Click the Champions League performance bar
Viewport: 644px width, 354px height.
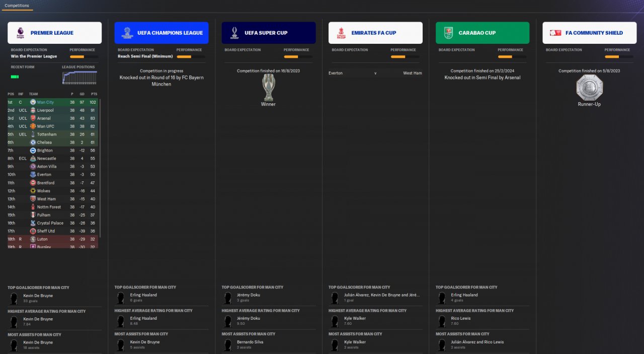click(x=191, y=57)
